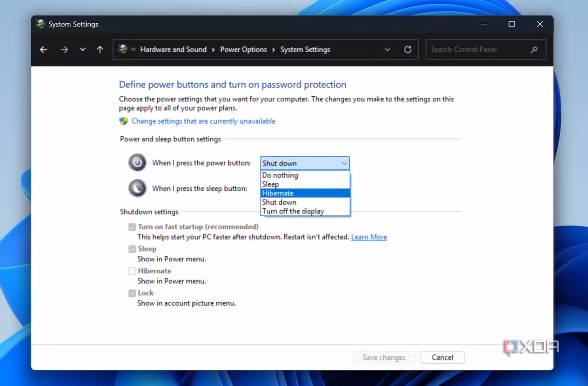Screen dimensions: 588x386
Task: Maximize the System Settings window
Action: click(x=512, y=24)
